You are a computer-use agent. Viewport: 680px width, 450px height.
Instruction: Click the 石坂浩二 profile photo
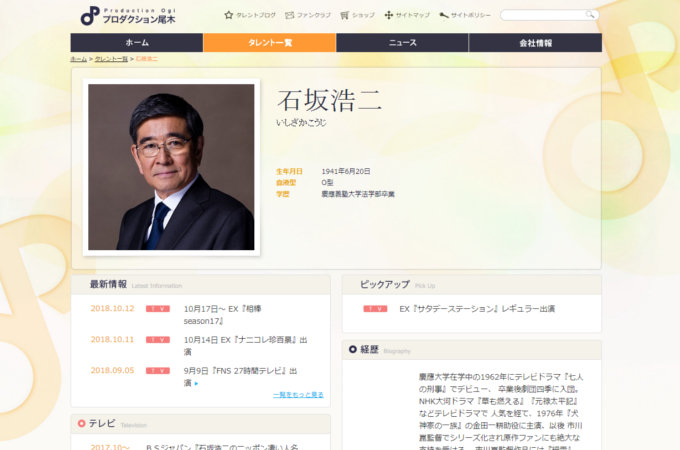click(x=171, y=167)
